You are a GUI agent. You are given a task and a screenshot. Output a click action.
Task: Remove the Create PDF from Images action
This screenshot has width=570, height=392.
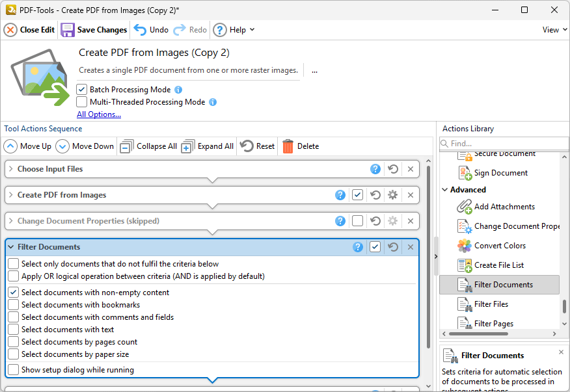(x=411, y=195)
